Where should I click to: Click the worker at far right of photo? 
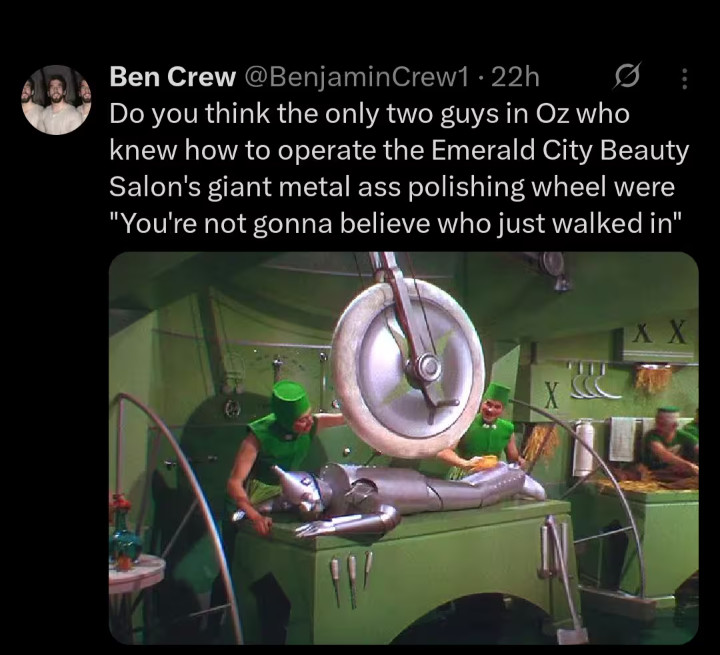pos(668,446)
